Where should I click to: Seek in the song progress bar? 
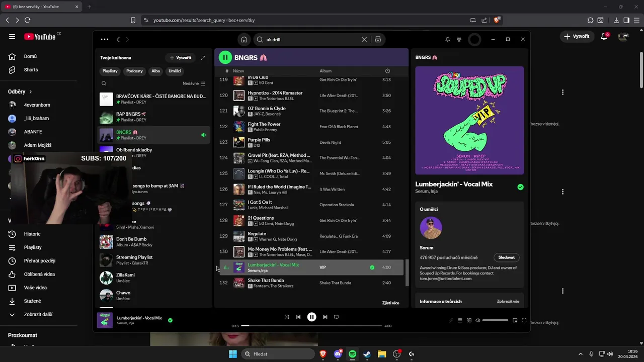tap(311, 326)
